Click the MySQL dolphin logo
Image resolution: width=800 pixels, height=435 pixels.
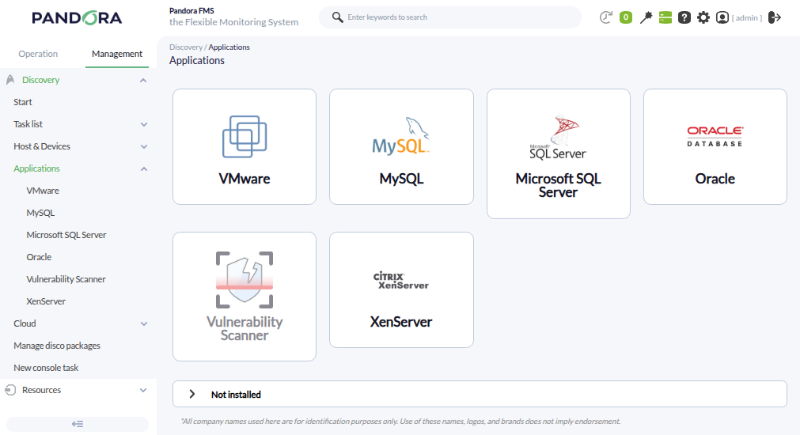click(x=402, y=136)
